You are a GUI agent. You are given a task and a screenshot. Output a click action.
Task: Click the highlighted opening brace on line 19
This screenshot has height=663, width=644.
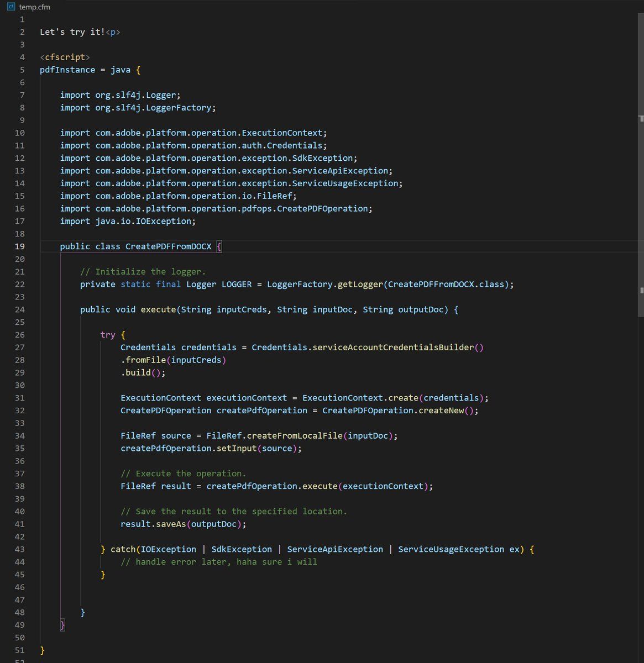(x=219, y=246)
